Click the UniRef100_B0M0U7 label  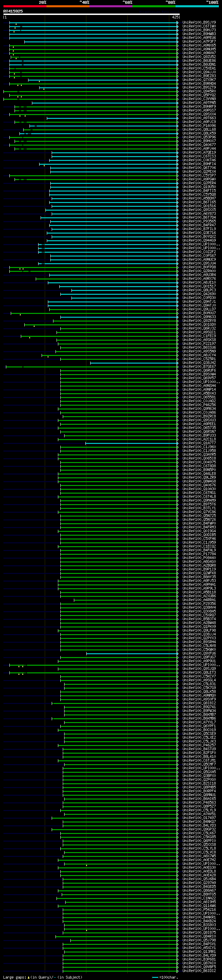199,313
